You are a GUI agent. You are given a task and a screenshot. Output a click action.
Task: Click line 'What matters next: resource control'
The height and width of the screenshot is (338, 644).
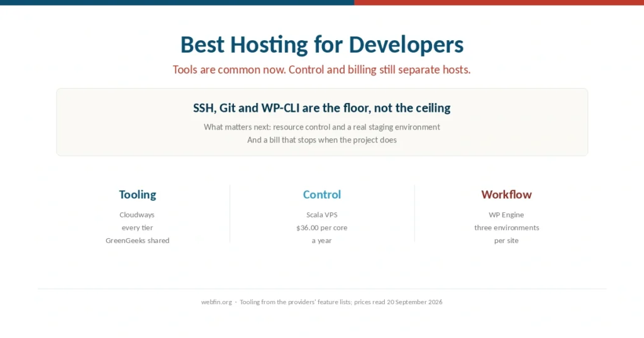(321, 127)
